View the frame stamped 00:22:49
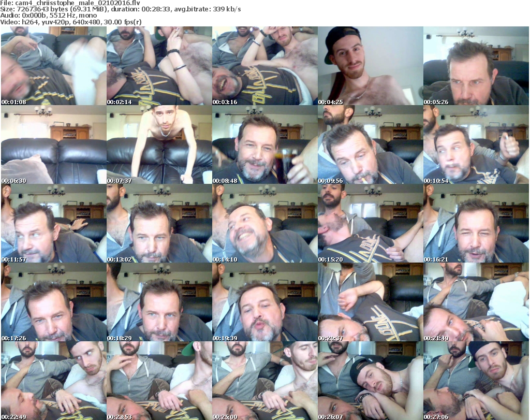The image size is (530, 420). [x=53, y=381]
